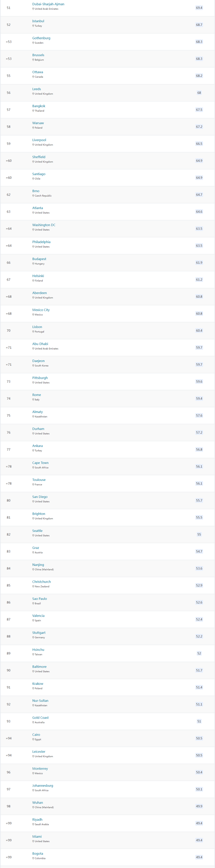Click the 61.2 score badge for Helsinki
This screenshot has width=215, height=868.
(199, 280)
